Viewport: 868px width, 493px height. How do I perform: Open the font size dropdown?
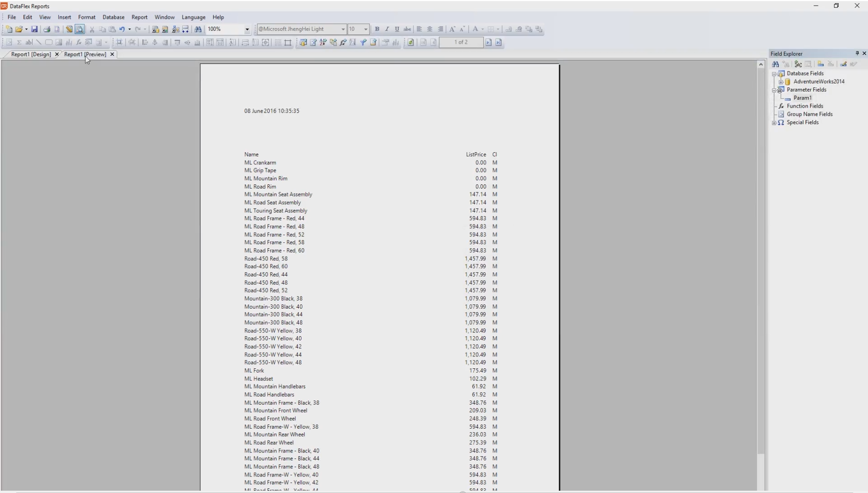(x=366, y=29)
